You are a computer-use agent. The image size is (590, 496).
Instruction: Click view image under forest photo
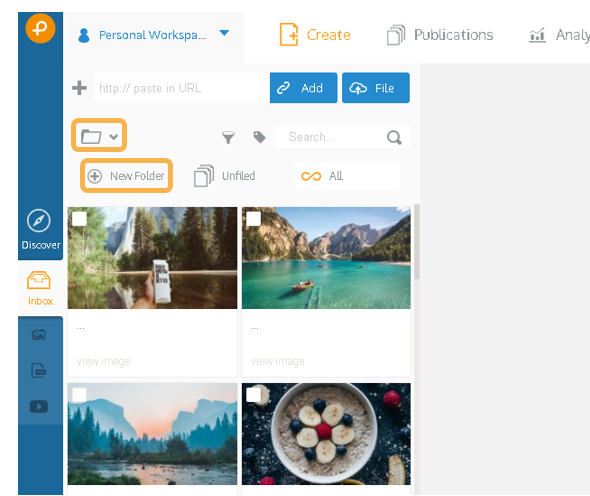click(103, 361)
